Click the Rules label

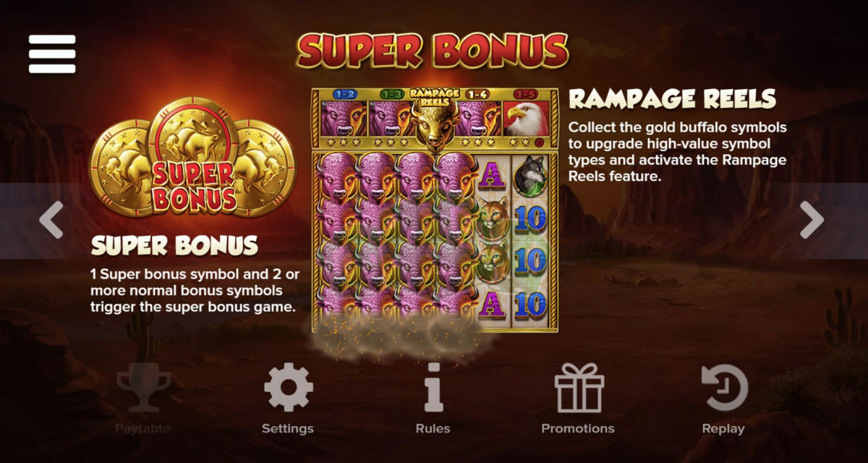click(433, 429)
